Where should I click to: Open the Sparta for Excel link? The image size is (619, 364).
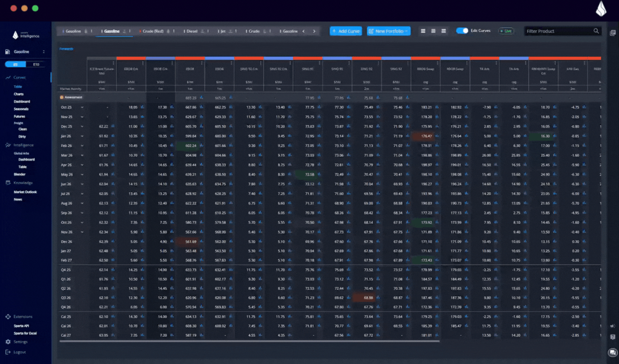click(x=25, y=333)
